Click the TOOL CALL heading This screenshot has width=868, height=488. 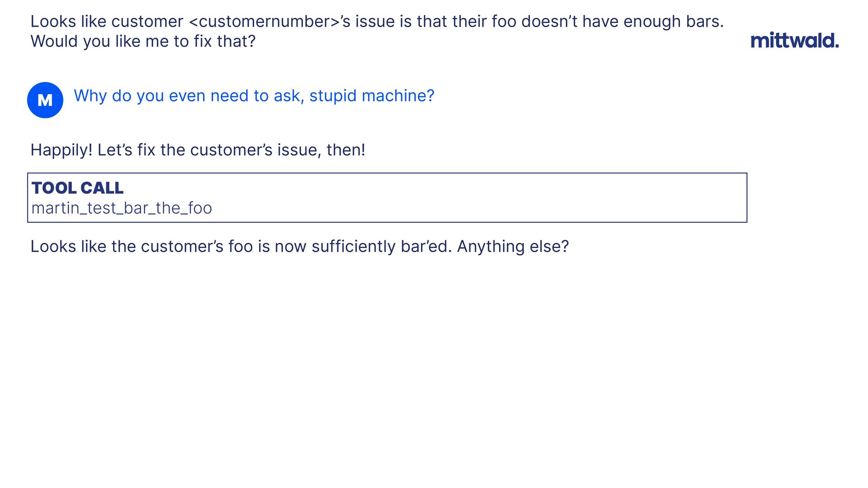[77, 188]
